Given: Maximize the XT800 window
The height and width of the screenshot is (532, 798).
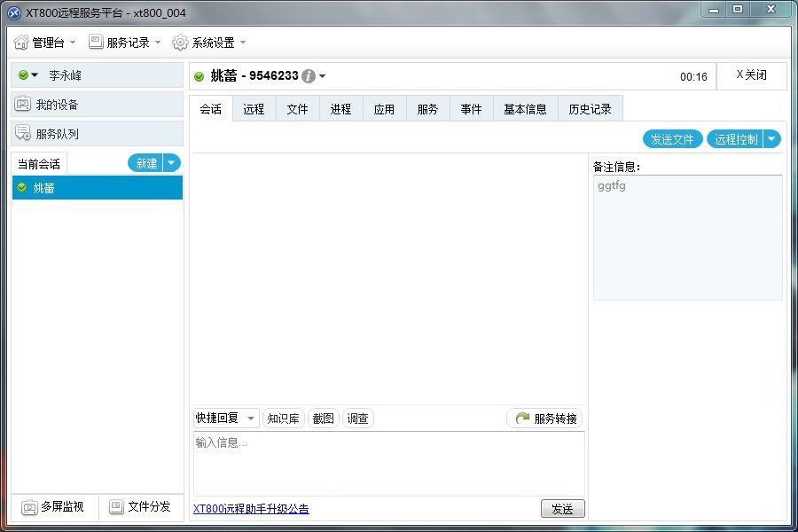Looking at the screenshot, I should pyautogui.click(x=738, y=10).
